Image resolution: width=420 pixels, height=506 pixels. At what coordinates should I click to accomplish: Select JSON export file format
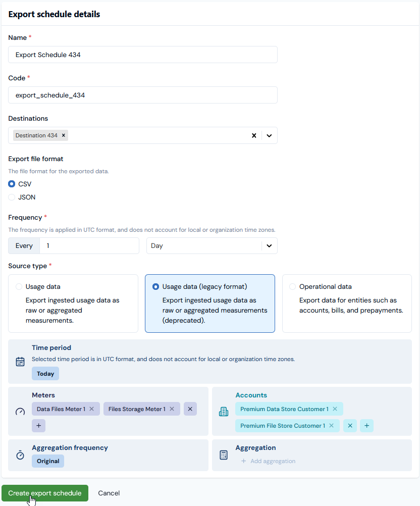click(x=12, y=197)
